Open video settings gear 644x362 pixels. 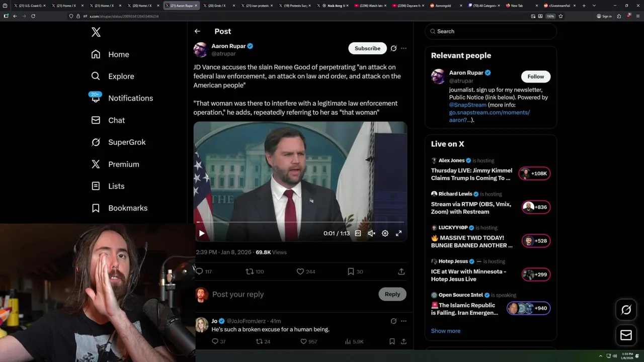(385, 233)
